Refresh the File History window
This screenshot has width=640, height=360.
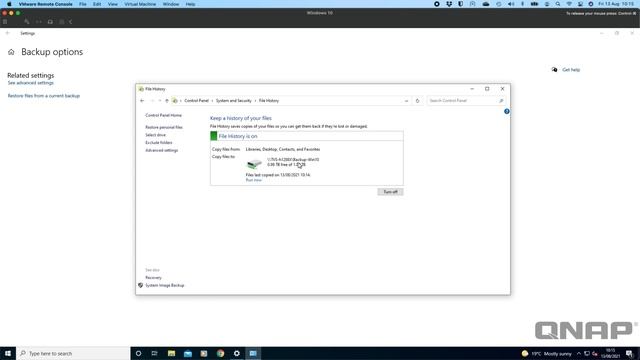point(417,100)
